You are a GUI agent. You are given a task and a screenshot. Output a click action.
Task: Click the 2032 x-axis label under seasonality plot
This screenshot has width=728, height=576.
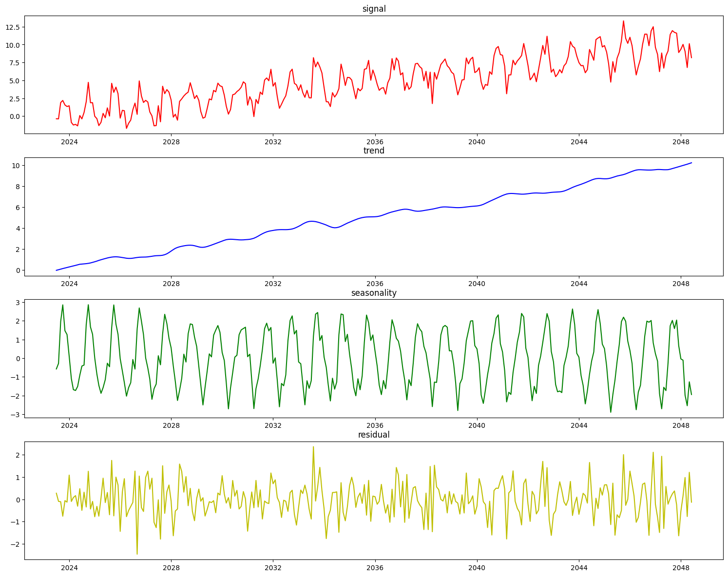(x=273, y=425)
